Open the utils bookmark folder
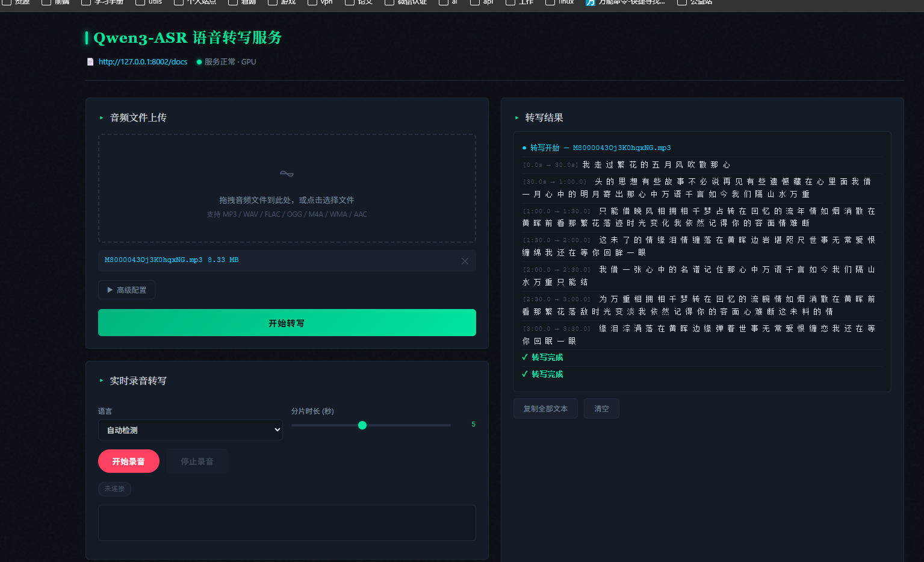The width and height of the screenshot is (924, 562). click(x=149, y=2)
